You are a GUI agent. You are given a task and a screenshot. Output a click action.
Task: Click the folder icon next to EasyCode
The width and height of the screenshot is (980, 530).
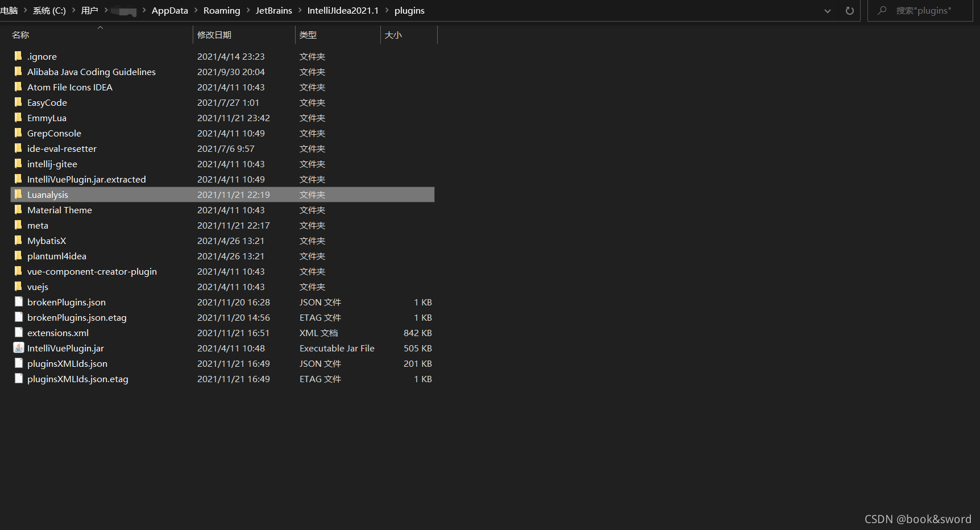[18, 102]
